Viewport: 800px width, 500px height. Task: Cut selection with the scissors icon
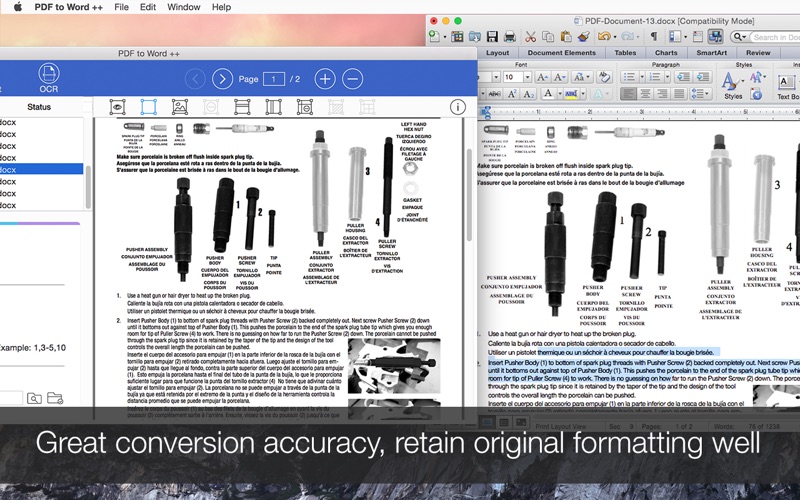pyautogui.click(x=531, y=36)
